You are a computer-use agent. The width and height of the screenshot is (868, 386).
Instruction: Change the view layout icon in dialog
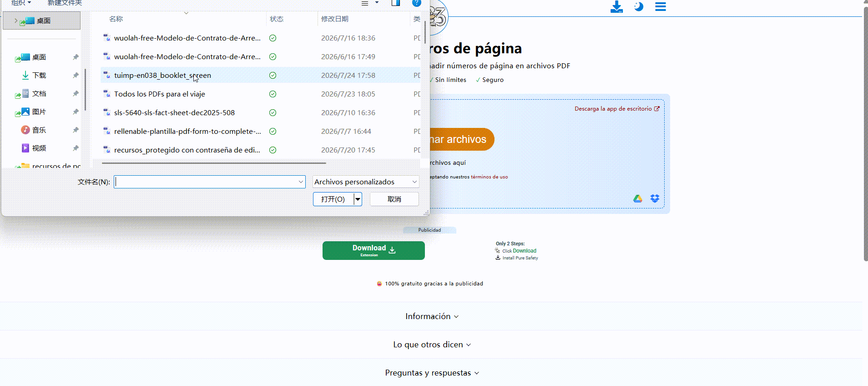pyautogui.click(x=365, y=3)
